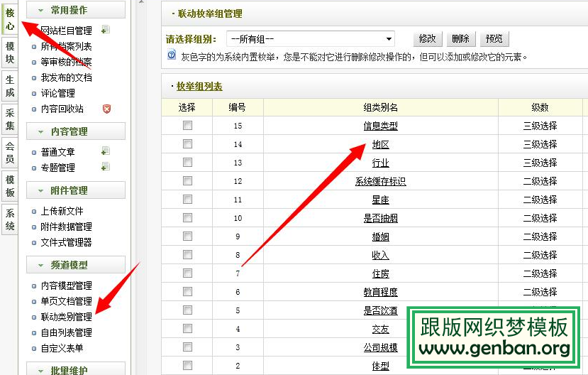Image resolution: width=588 pixels, height=375 pixels.
Task: Open 联动类别管理
Action: point(67,317)
